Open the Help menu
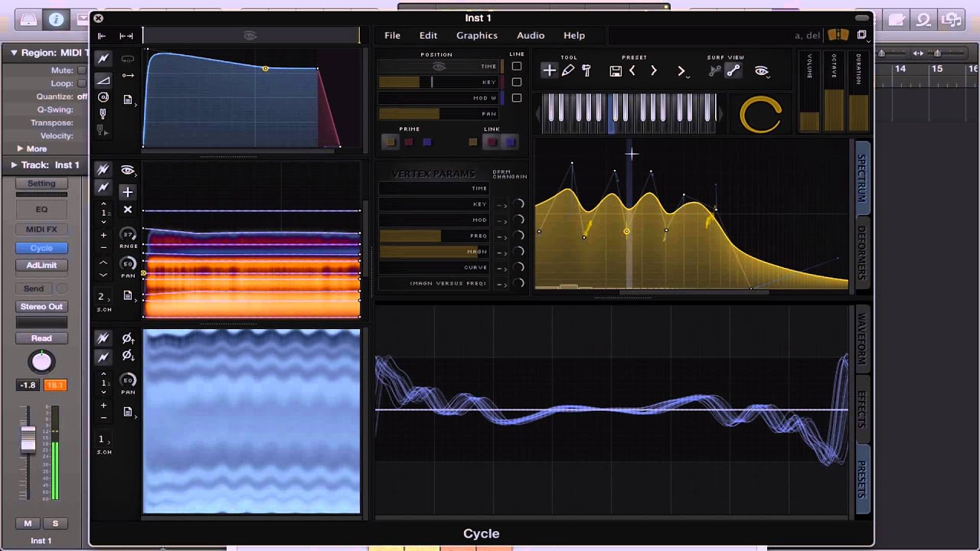980x551 pixels. pos(574,35)
